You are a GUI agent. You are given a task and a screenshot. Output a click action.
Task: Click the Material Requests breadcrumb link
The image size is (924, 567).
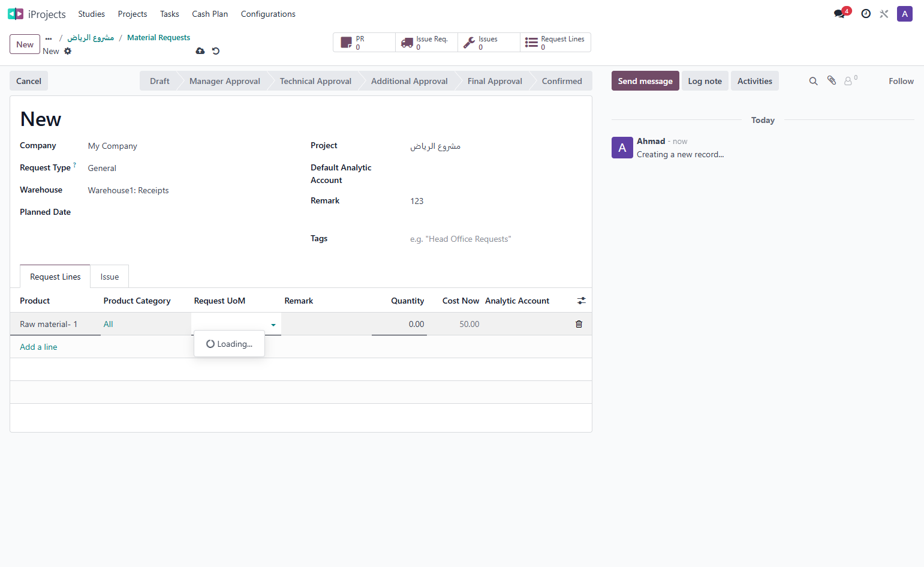(x=158, y=38)
